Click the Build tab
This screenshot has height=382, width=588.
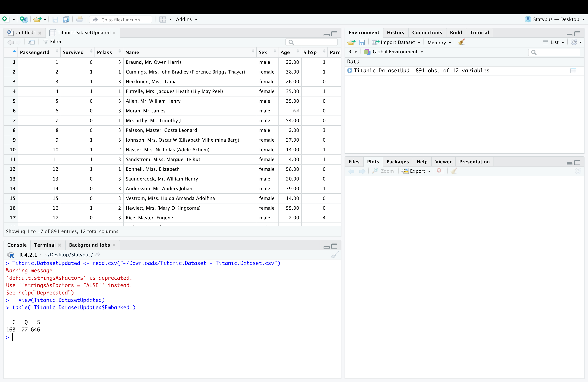tap(456, 33)
